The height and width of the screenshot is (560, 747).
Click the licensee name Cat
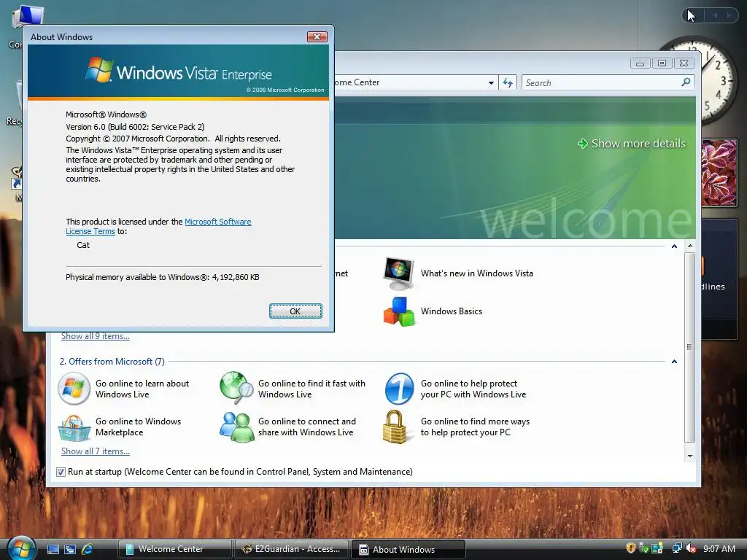click(x=83, y=245)
